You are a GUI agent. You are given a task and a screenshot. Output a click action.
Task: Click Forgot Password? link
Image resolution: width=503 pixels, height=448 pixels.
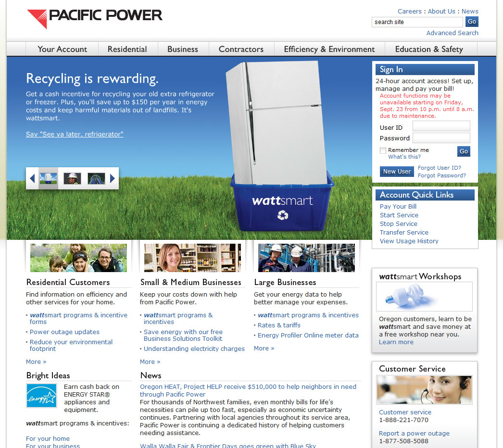coord(442,175)
